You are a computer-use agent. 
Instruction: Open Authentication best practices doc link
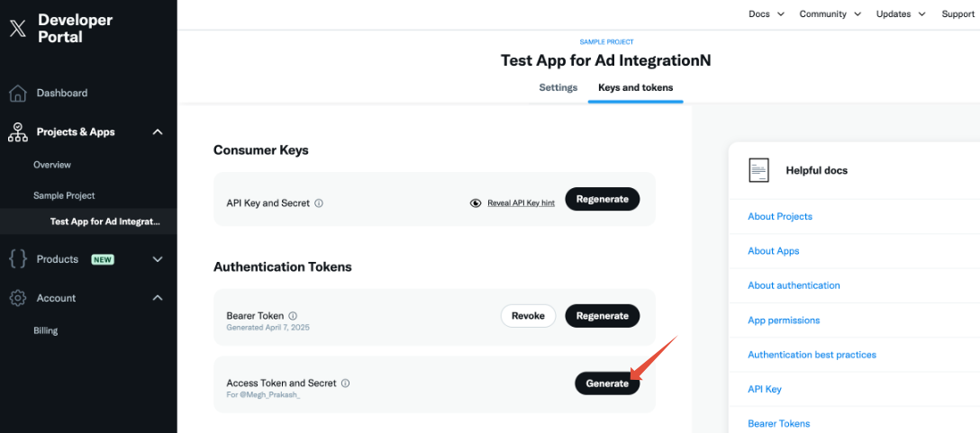click(x=812, y=355)
